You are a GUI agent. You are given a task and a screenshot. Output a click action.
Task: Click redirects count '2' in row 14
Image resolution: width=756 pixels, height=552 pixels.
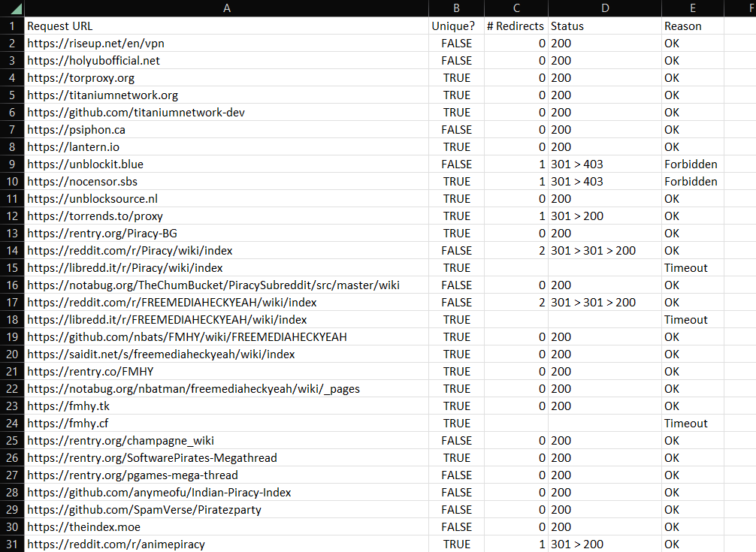click(x=516, y=251)
